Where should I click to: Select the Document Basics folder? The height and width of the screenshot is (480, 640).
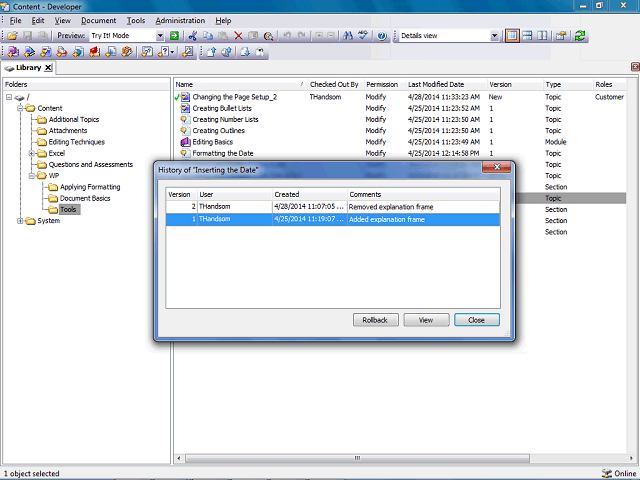(85, 198)
